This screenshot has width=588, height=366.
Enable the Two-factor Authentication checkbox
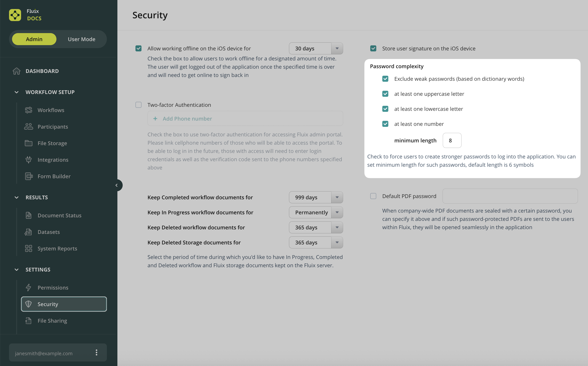click(138, 105)
